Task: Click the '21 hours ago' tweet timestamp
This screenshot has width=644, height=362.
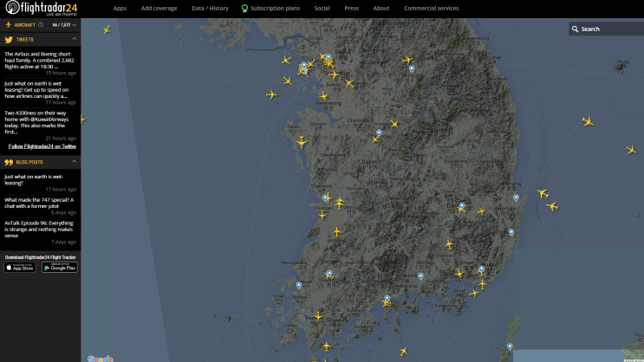Action: point(61,139)
